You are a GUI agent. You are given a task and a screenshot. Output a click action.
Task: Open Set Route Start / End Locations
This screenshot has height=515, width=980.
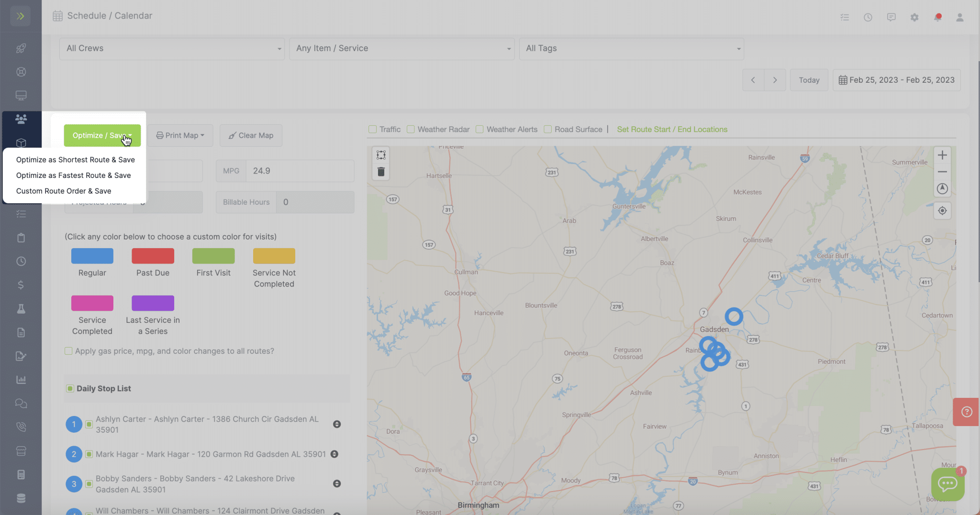(672, 129)
